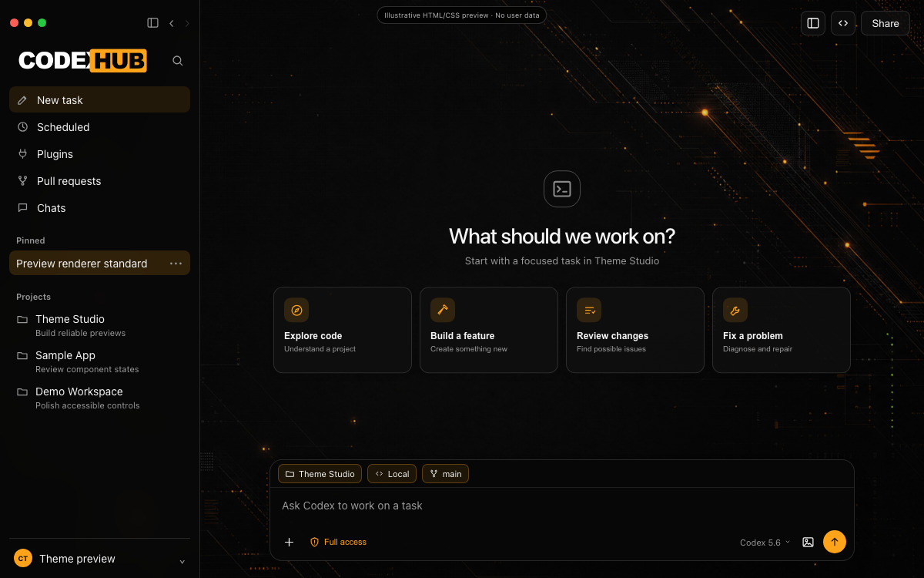Toggle the Full access permission

tap(338, 542)
